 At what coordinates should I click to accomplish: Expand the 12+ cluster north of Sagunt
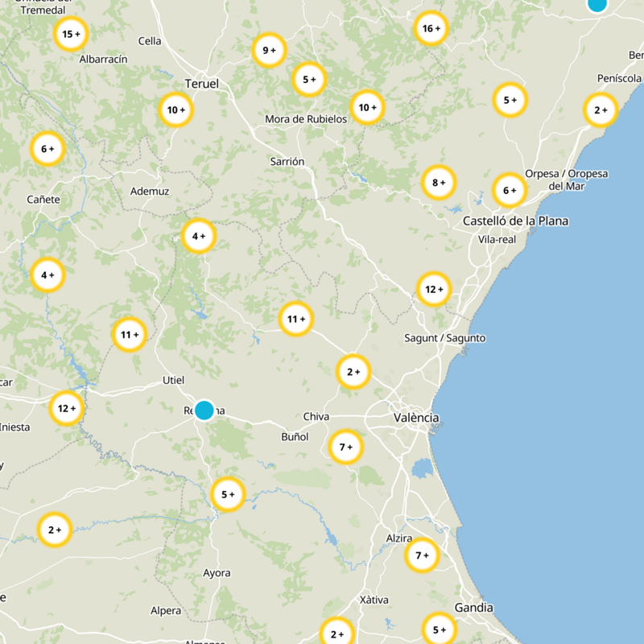[x=434, y=289]
